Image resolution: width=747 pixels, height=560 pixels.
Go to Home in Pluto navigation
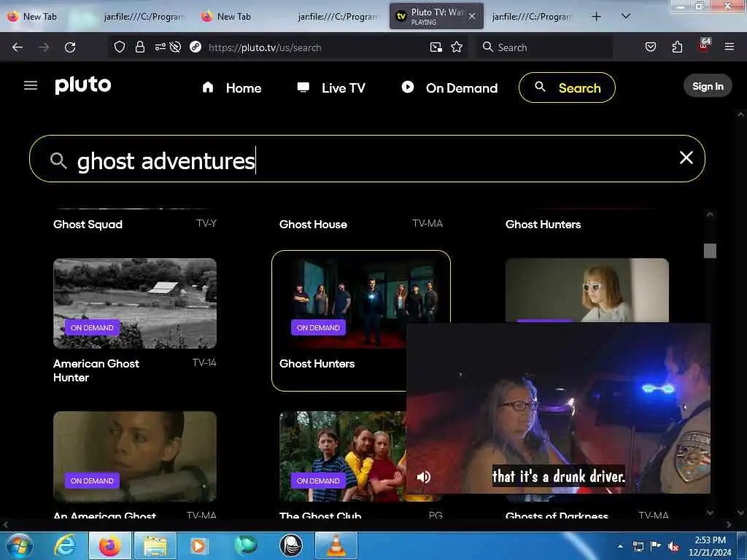pos(232,87)
